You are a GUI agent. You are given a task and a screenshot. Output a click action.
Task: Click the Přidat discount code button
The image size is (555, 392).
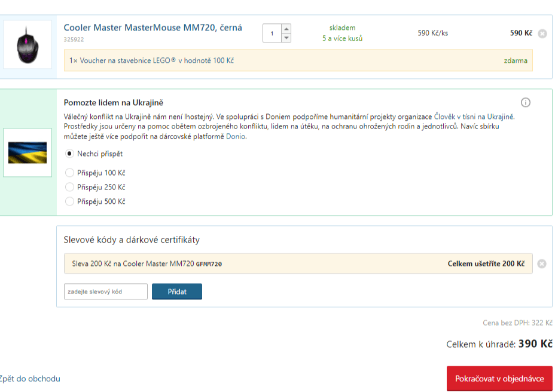(x=177, y=292)
